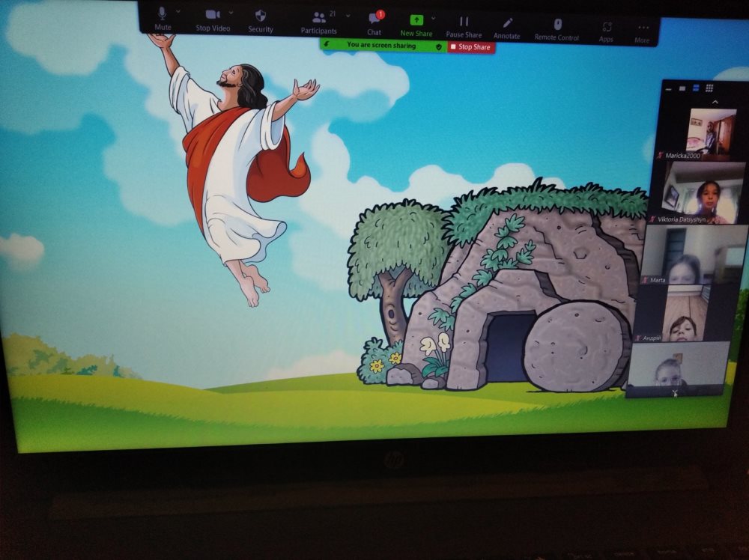
Task: Open Remote Control mouse option
Action: 557,30
